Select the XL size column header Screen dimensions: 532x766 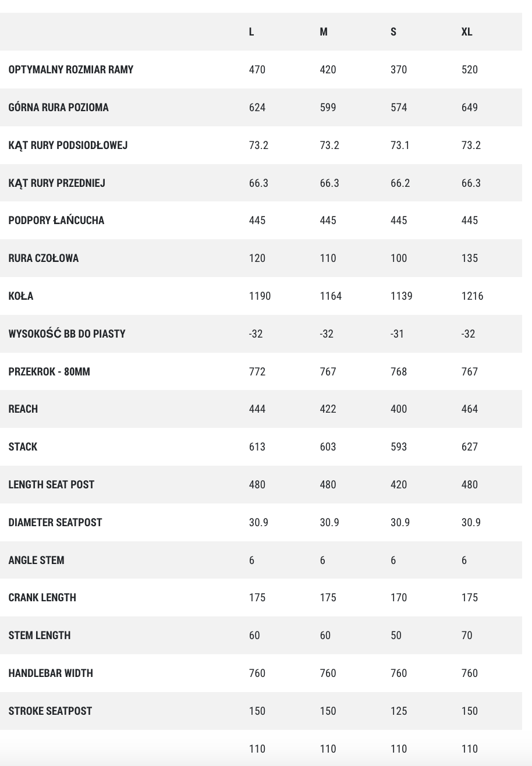click(467, 32)
